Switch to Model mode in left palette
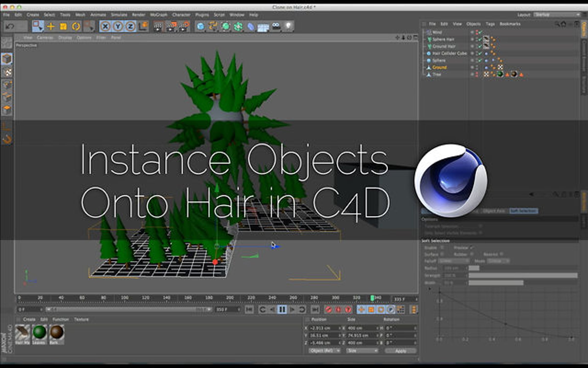The width and height of the screenshot is (588, 368). click(x=7, y=59)
